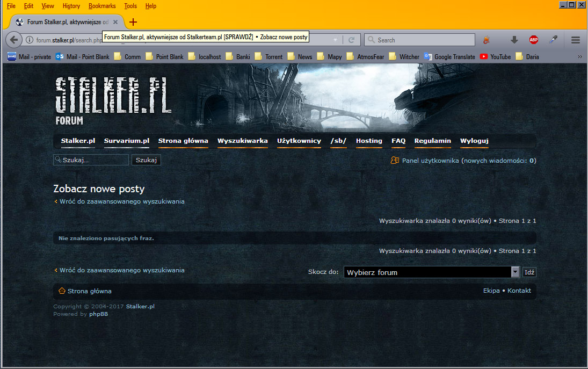The height and width of the screenshot is (369, 588).
Task: Open Regulamin nav link
Action: pos(433,141)
